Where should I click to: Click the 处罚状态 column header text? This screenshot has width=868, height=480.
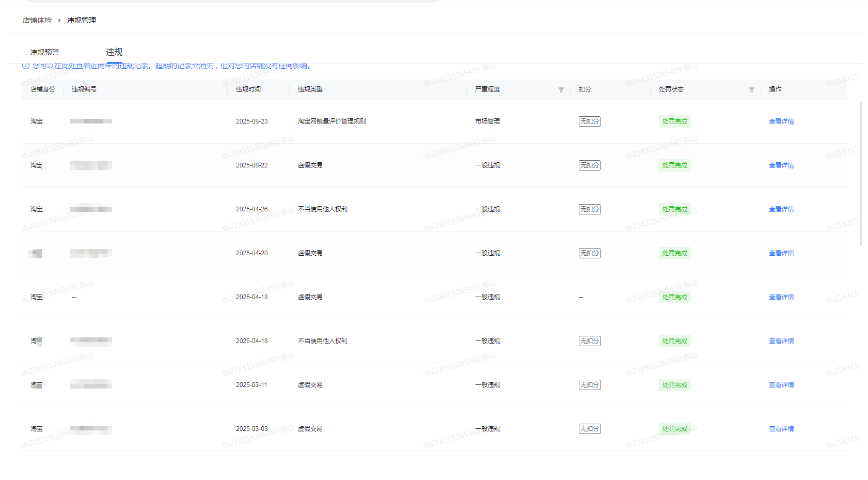click(671, 89)
